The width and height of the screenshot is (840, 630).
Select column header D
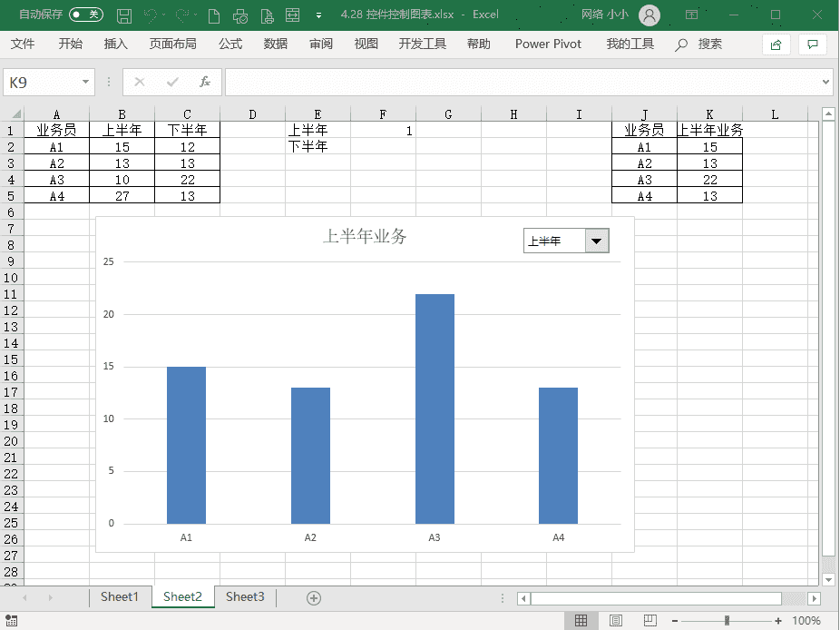click(252, 114)
